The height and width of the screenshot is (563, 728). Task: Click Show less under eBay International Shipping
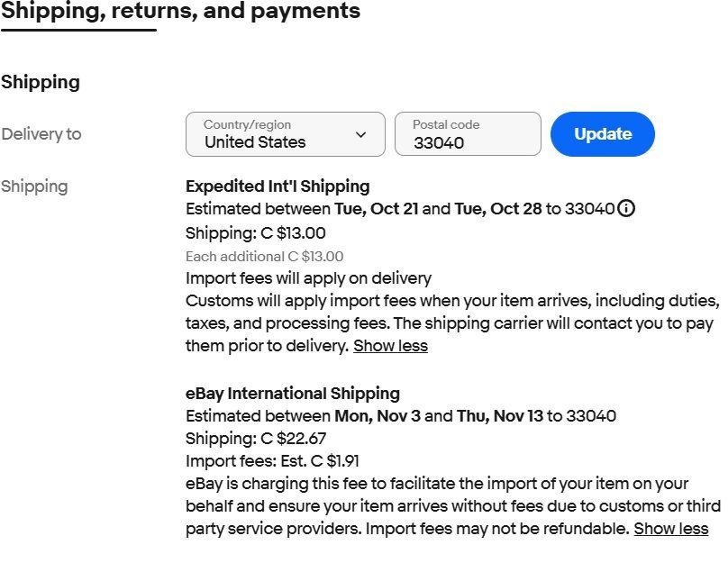click(x=670, y=529)
